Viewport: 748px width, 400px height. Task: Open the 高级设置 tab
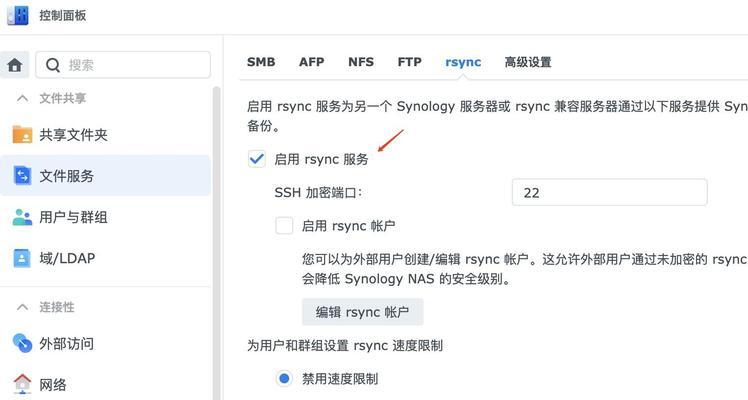click(528, 62)
